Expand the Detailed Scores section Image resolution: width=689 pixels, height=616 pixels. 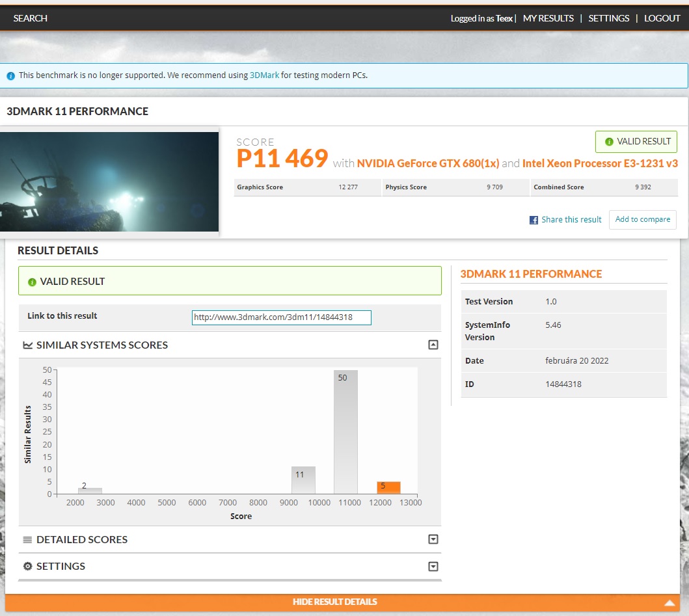433,539
